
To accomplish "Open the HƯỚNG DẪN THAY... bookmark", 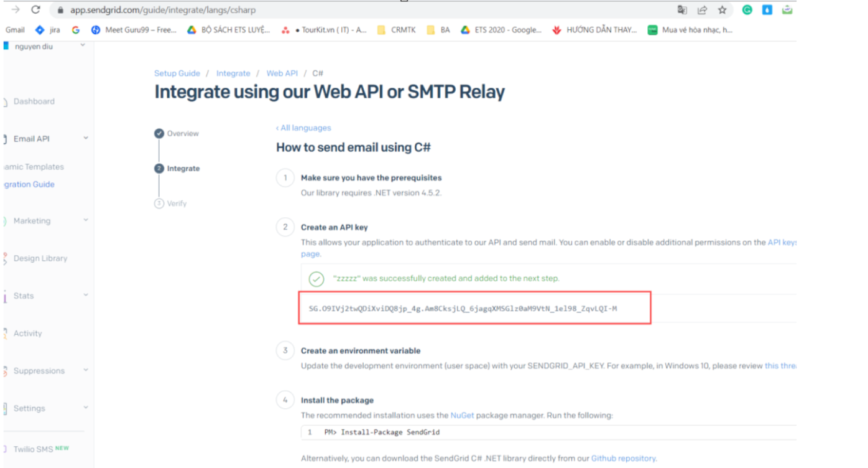I will point(594,30).
